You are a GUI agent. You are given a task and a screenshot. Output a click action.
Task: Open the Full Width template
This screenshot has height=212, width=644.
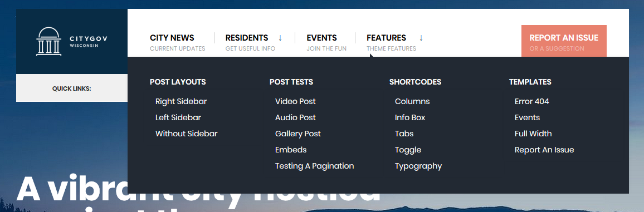(x=533, y=134)
